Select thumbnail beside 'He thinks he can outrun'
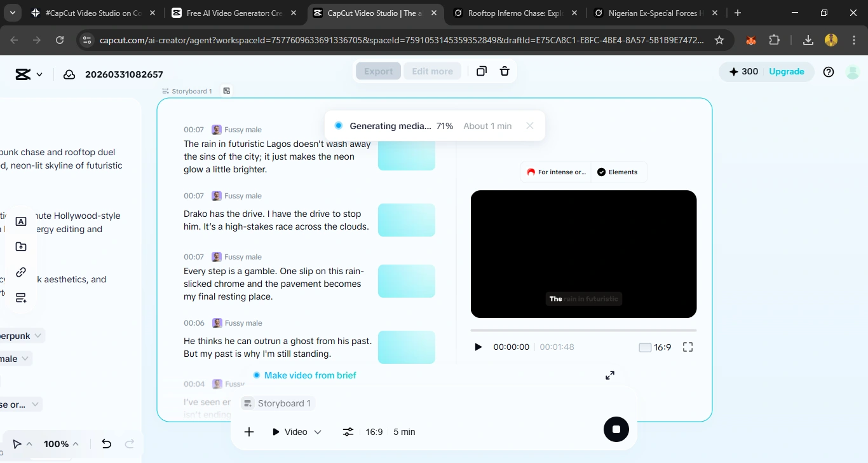Image resolution: width=868 pixels, height=463 pixels. [x=407, y=347]
